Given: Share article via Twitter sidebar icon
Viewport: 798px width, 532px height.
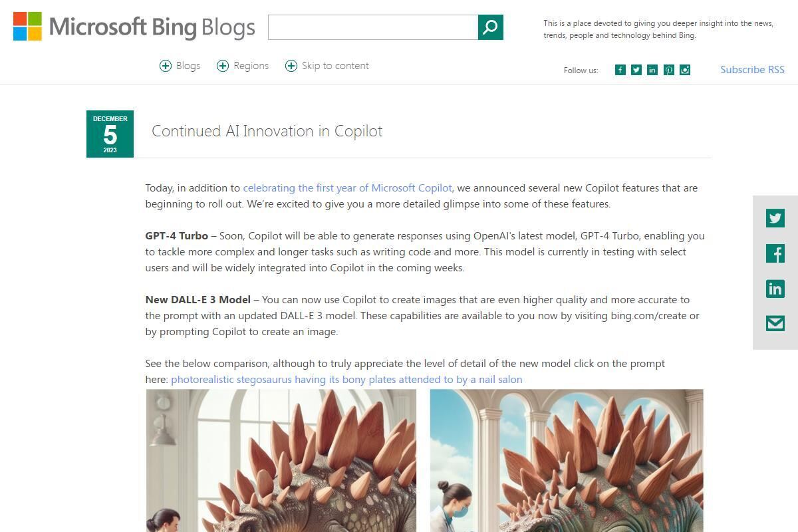Looking at the screenshot, I should [x=775, y=218].
